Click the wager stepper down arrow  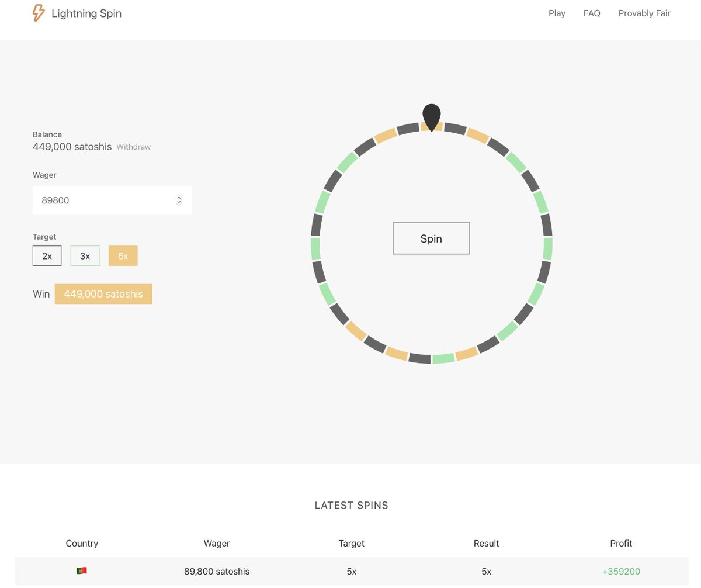[x=179, y=202]
